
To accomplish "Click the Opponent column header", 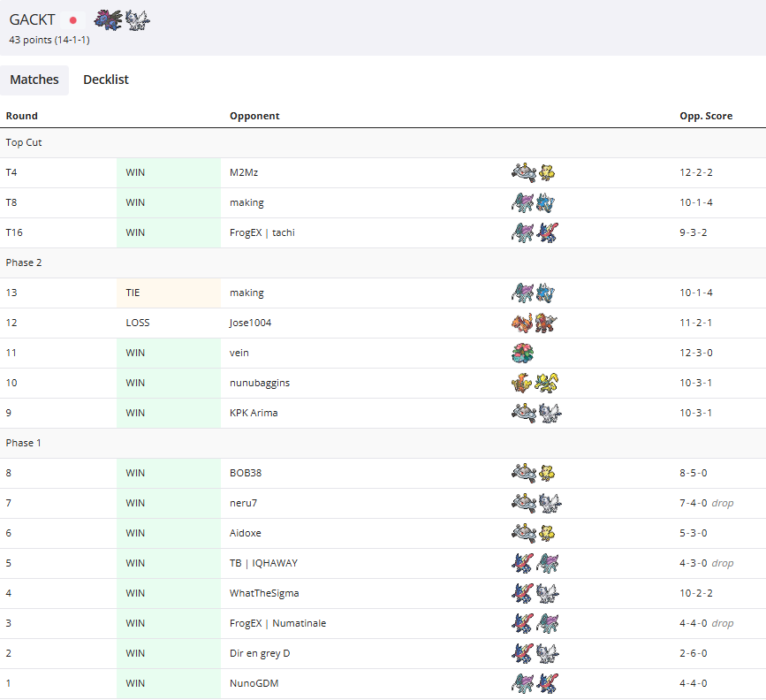I will tap(254, 116).
